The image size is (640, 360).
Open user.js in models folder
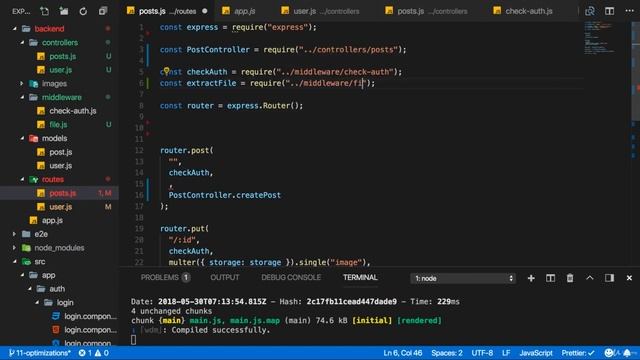click(x=59, y=166)
